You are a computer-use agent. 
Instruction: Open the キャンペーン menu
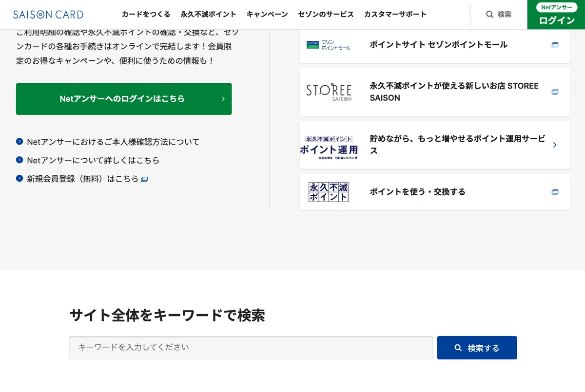tap(267, 15)
